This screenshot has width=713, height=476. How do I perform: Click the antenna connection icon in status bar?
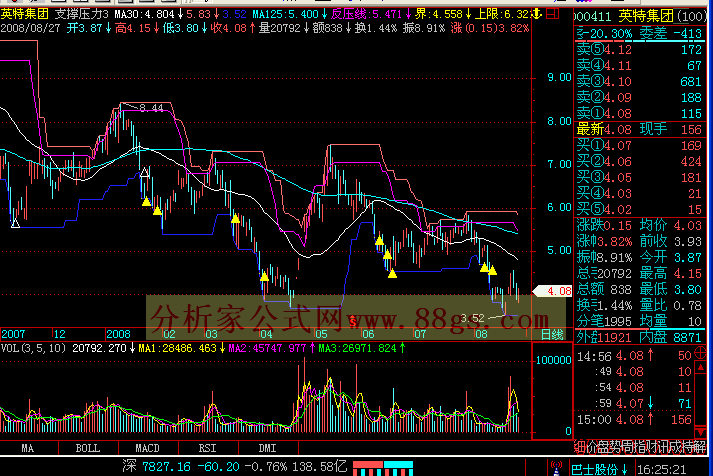(556, 468)
